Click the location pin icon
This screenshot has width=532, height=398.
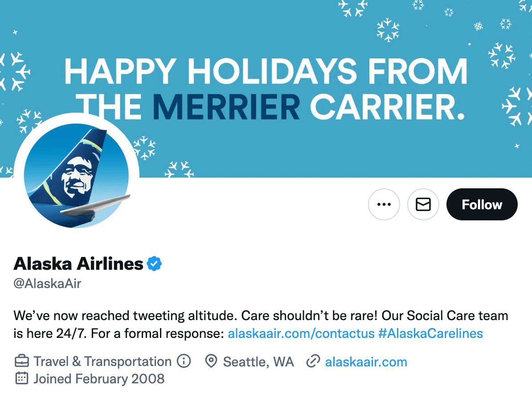click(211, 361)
